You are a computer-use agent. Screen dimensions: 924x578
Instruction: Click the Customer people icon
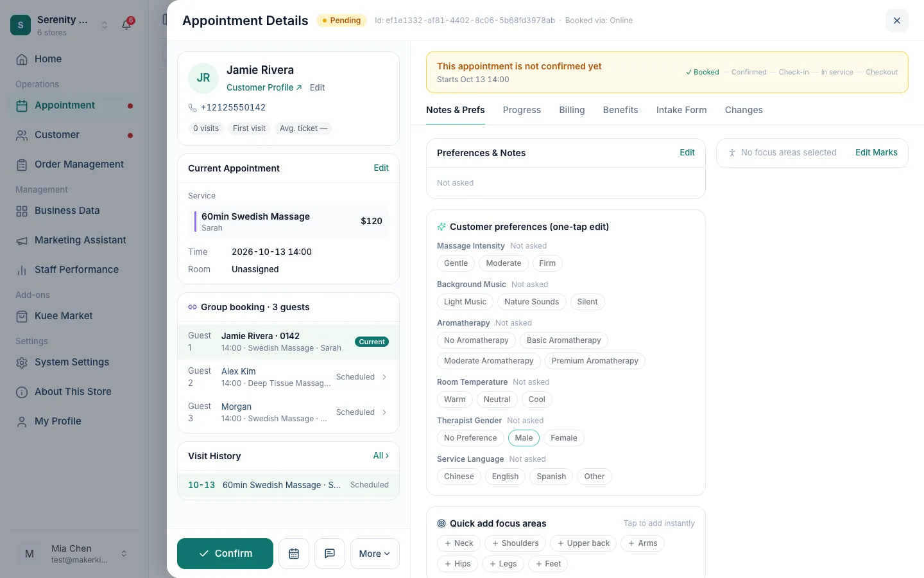coord(22,135)
